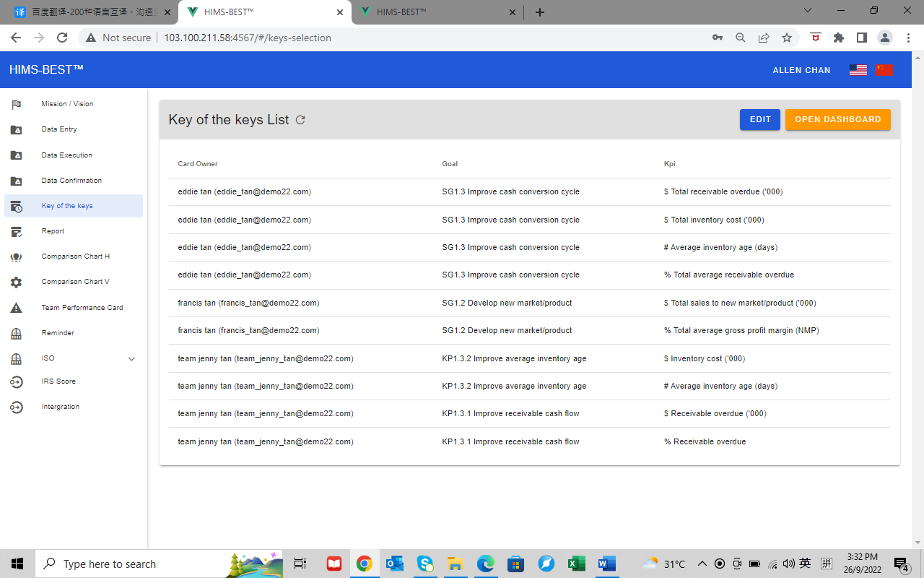Click the Comparison Chart H icon in sidebar
The width and height of the screenshot is (924, 578).
(16, 257)
